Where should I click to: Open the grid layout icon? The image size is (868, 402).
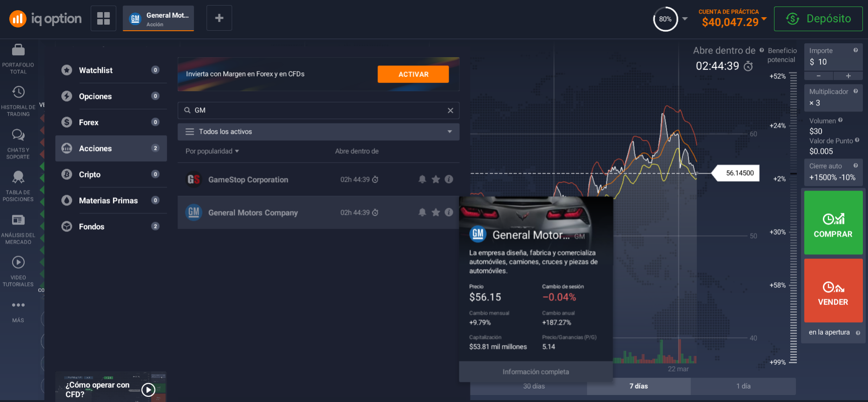[103, 19]
